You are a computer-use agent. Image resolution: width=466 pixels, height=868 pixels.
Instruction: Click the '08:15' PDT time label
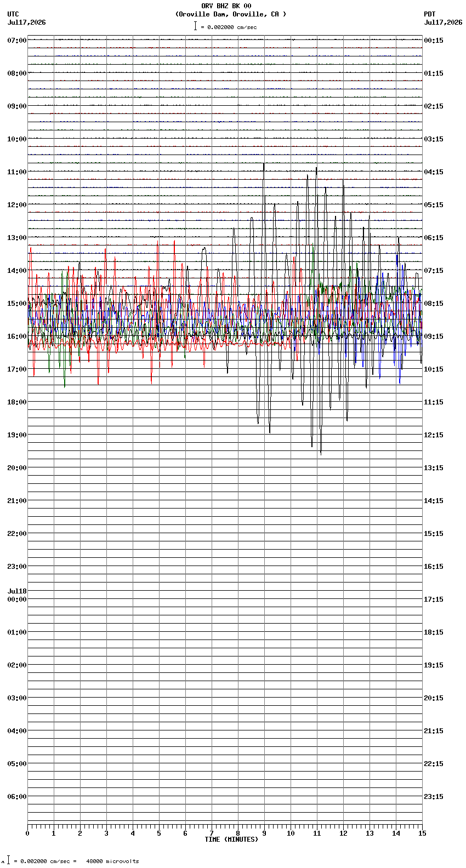(434, 304)
